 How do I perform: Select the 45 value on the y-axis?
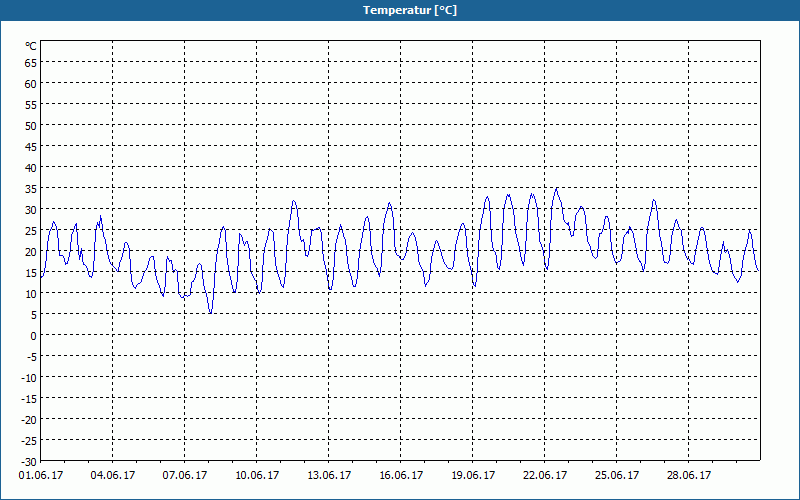[31, 147]
